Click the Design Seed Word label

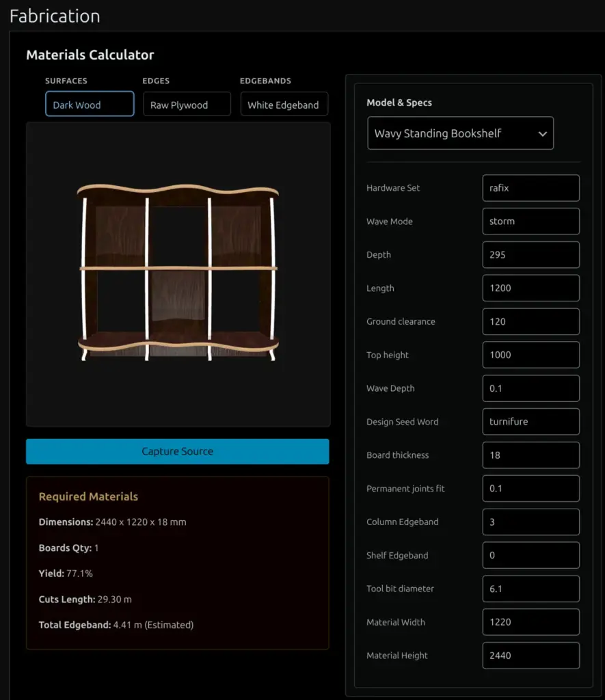pyautogui.click(x=402, y=422)
